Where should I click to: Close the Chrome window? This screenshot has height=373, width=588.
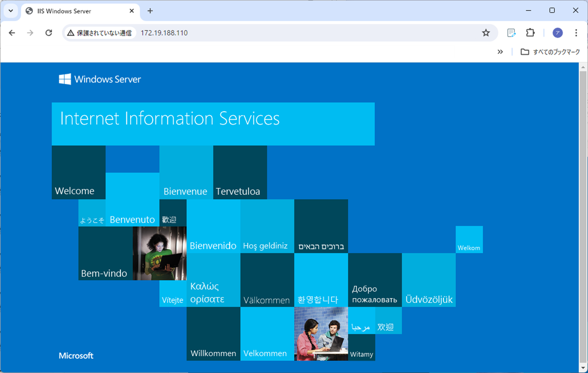click(576, 11)
